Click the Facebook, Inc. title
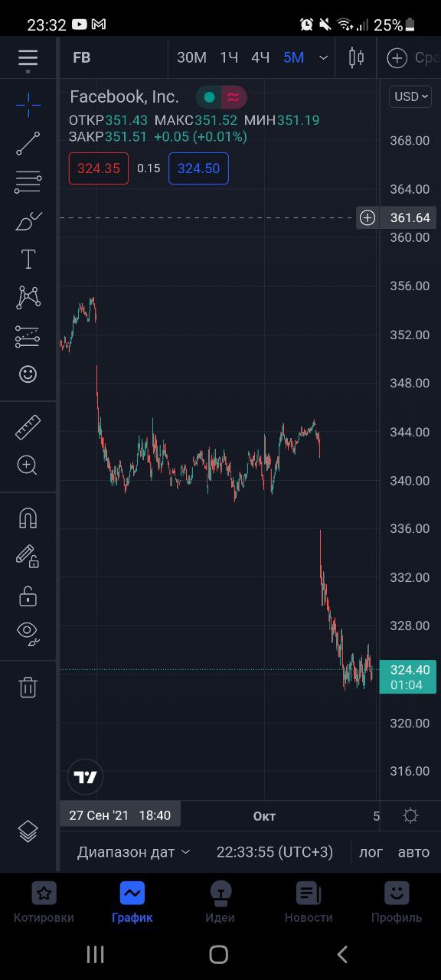Image resolution: width=441 pixels, height=980 pixels. [124, 97]
